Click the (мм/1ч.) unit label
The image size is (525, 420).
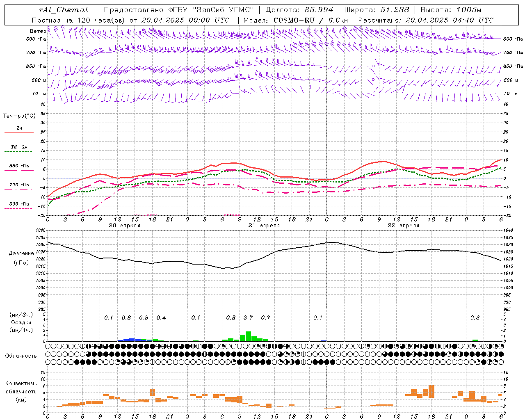(21, 330)
